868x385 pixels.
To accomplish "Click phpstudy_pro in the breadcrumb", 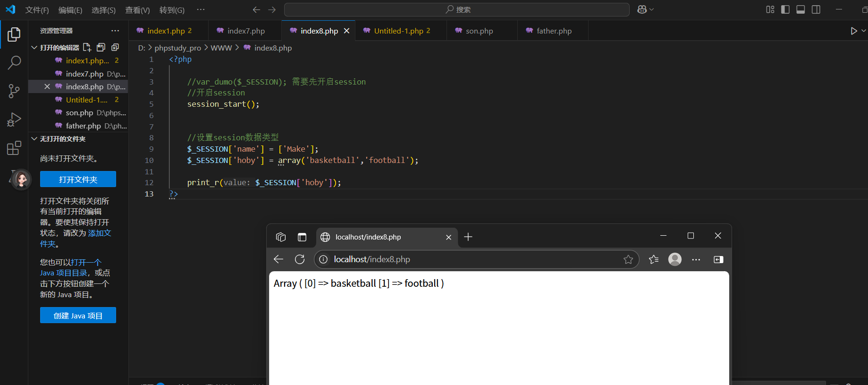I will click(x=178, y=48).
